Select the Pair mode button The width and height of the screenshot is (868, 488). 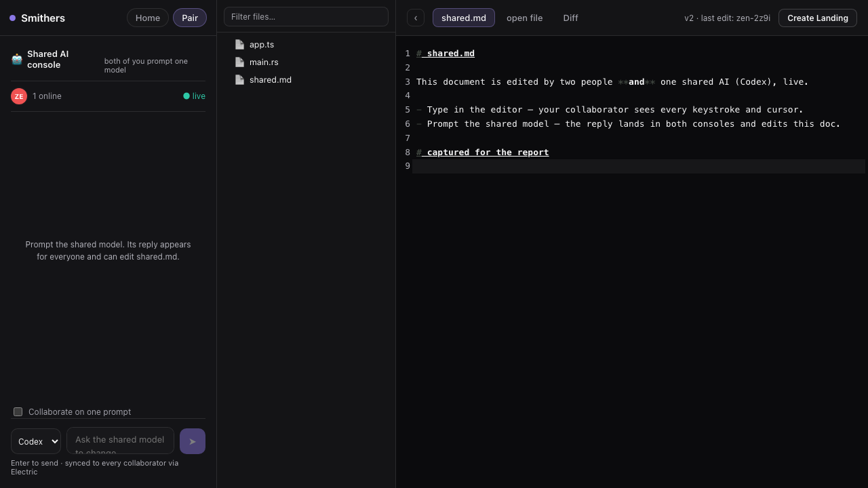pyautogui.click(x=190, y=18)
